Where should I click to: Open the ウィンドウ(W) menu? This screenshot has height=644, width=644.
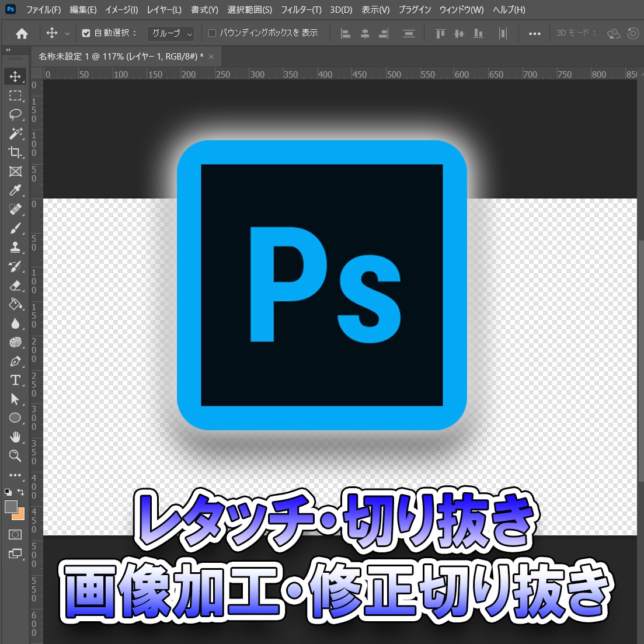click(461, 10)
